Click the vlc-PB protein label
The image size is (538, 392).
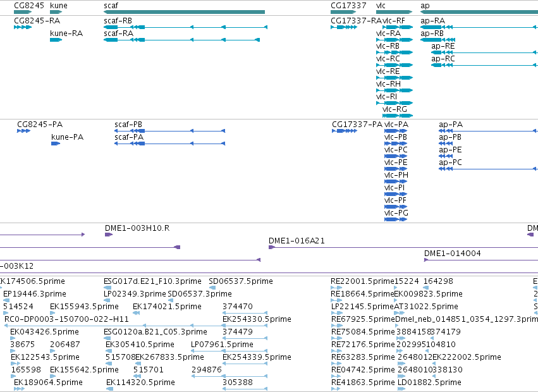coord(396,137)
